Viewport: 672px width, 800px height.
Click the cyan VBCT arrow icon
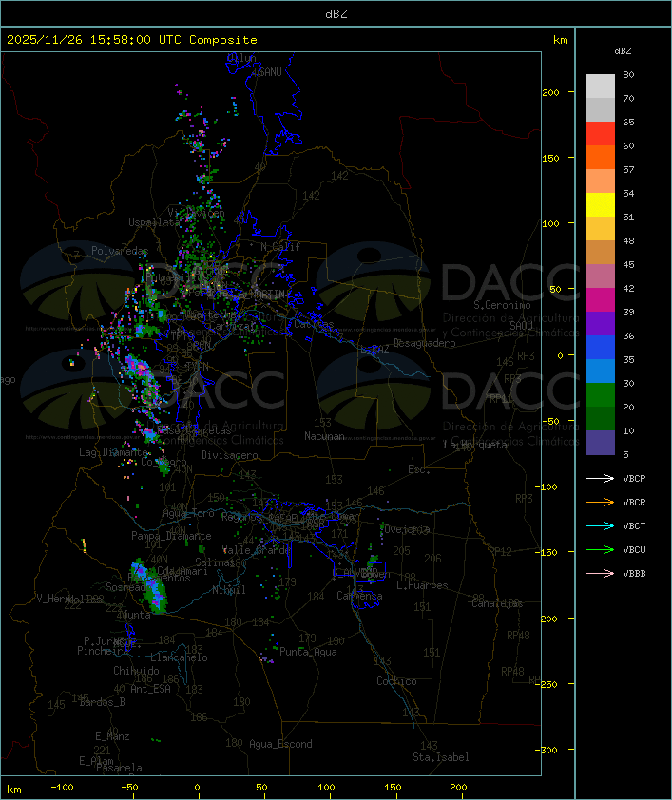[x=600, y=525]
